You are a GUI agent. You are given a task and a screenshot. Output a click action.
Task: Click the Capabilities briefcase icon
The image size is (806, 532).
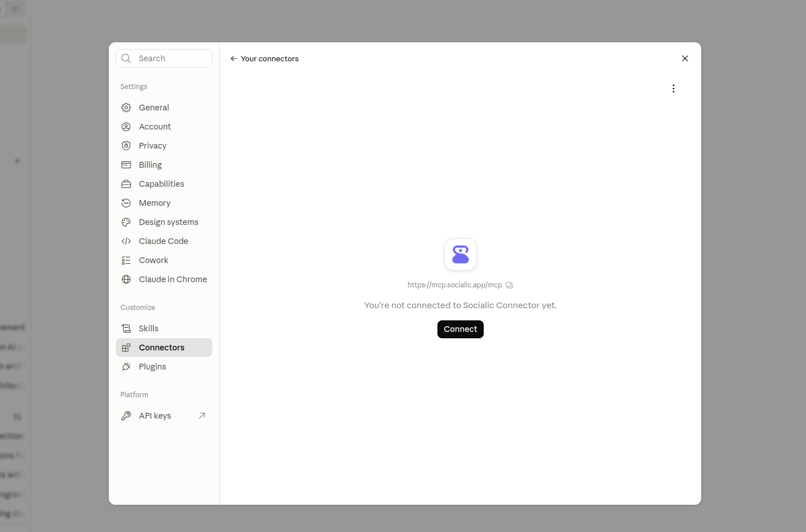click(126, 184)
